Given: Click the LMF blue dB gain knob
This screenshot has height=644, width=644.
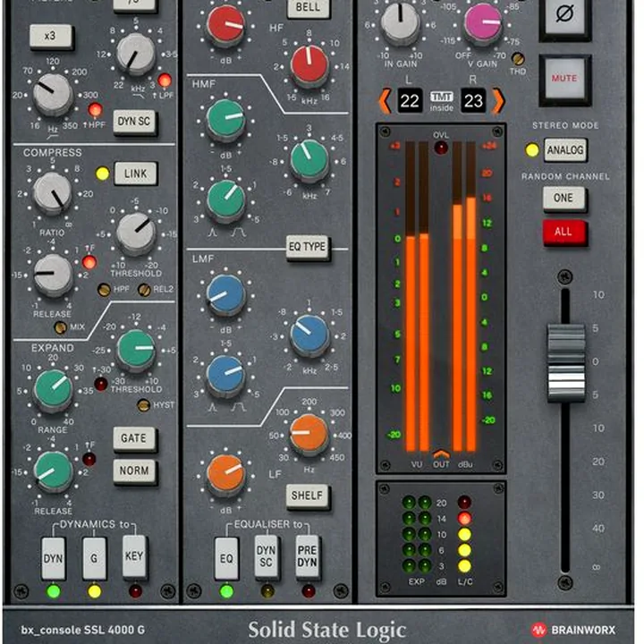Looking at the screenshot, I should pyautogui.click(x=226, y=294).
